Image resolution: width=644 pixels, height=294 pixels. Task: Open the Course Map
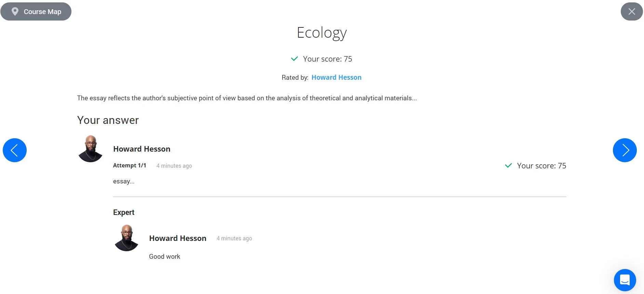42,12
